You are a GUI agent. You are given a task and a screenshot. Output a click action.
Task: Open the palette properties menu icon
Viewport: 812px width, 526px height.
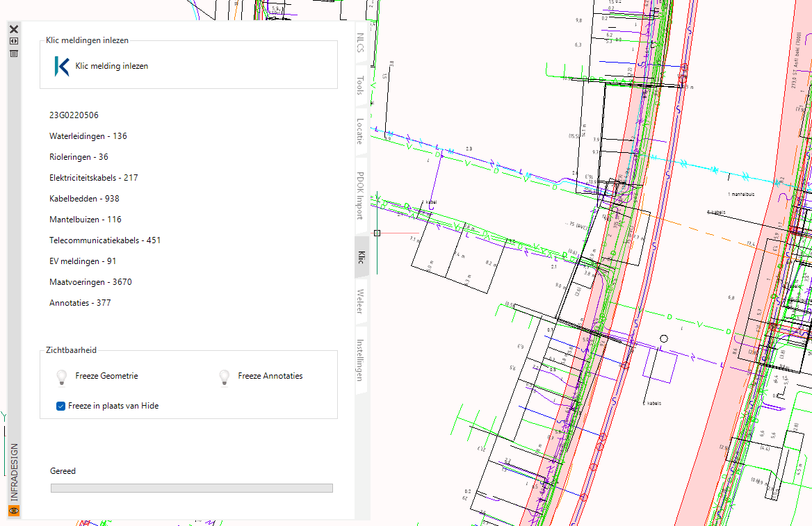point(13,53)
